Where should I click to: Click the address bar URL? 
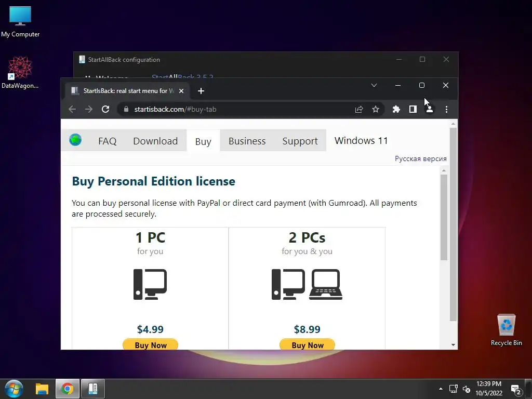pyautogui.click(x=175, y=109)
